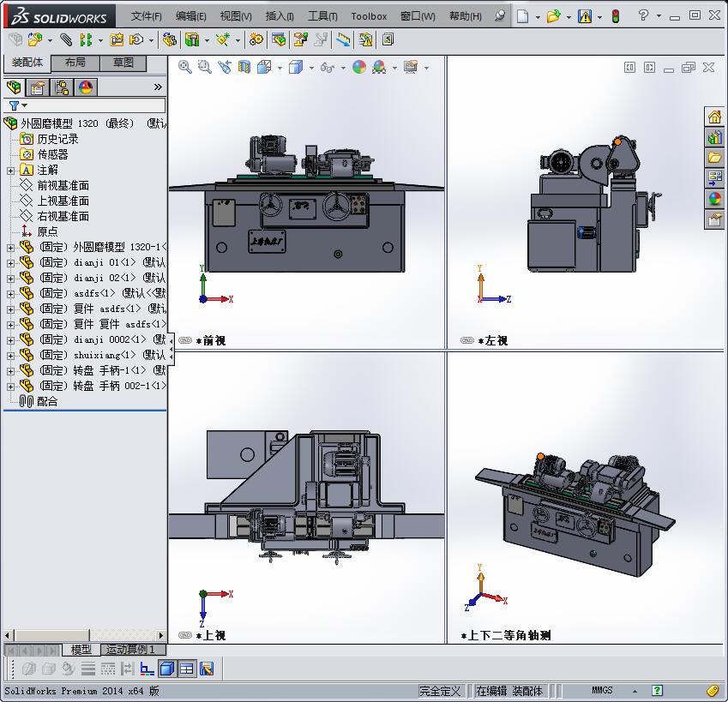Open the ConfigurationManager tab
Viewport: 728px width, 702px height.
[x=61, y=87]
